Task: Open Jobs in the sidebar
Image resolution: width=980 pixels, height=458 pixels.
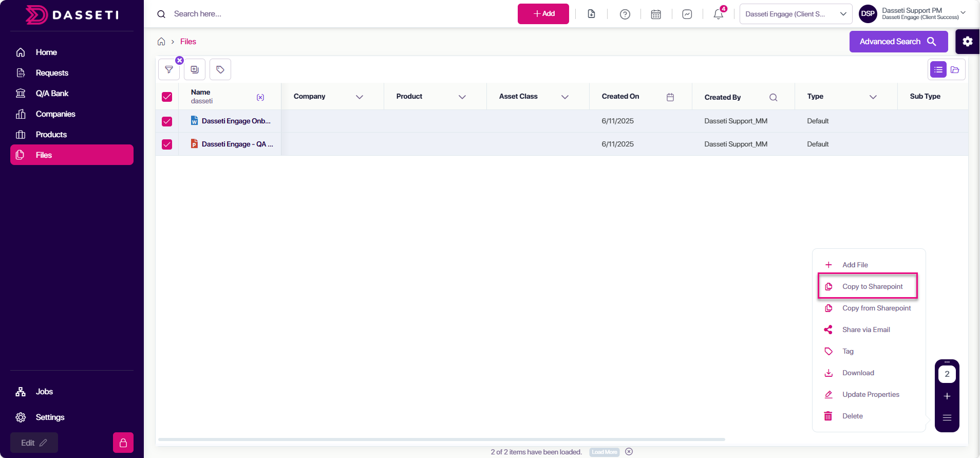Action: [x=72, y=391]
